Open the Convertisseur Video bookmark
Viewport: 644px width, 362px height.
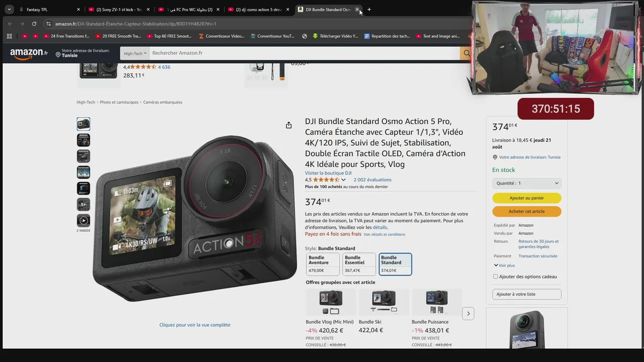(x=221, y=36)
